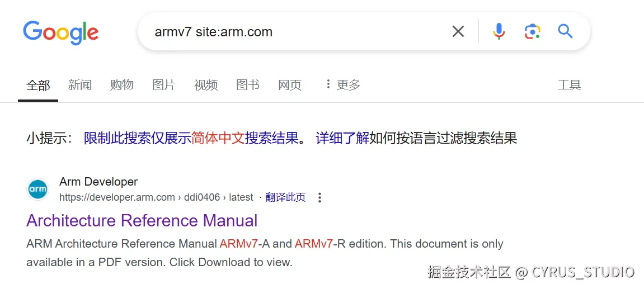Screen dimensions: 644x289
Task: Switch to the 购物 tab
Action: (121, 85)
